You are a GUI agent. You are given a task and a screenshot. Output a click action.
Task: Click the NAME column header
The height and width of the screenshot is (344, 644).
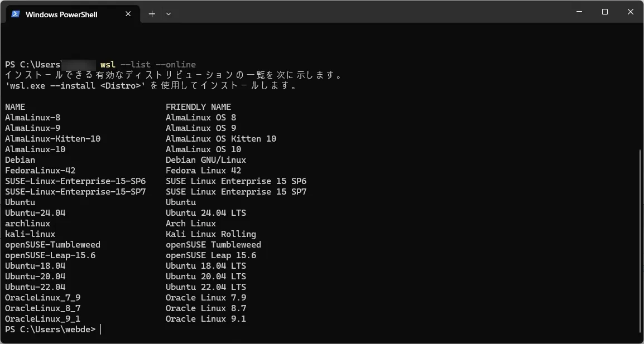coord(15,107)
